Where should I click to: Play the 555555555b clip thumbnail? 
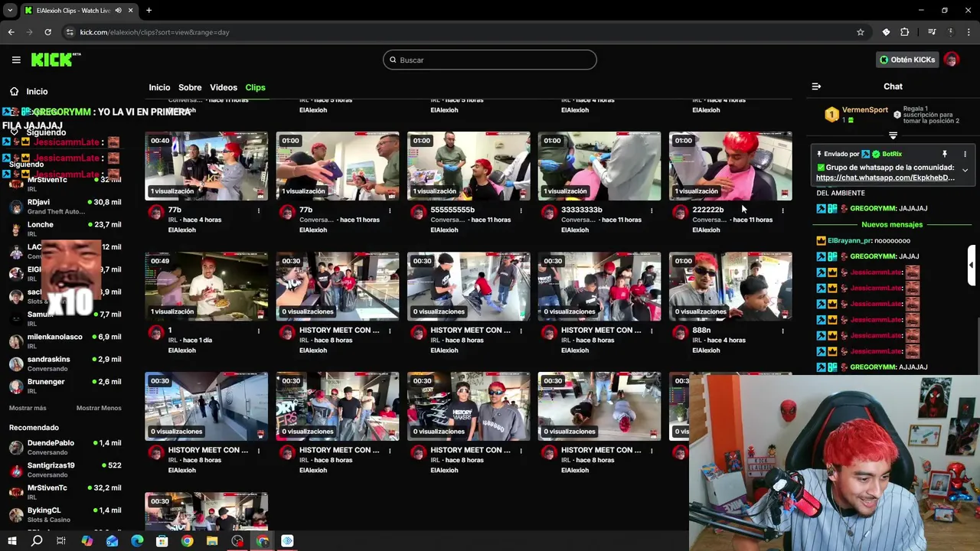(x=469, y=166)
